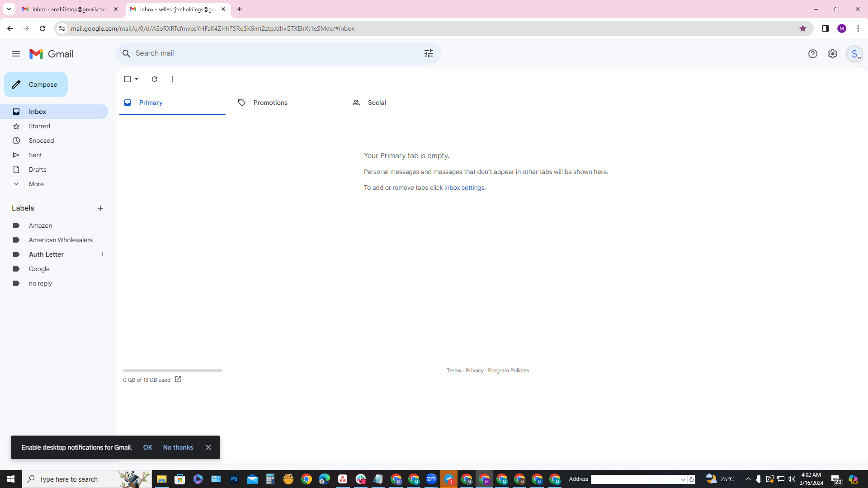This screenshot has width=868, height=488.
Task: Close the anahi1stop Gmail browser tab
Action: tap(116, 9)
